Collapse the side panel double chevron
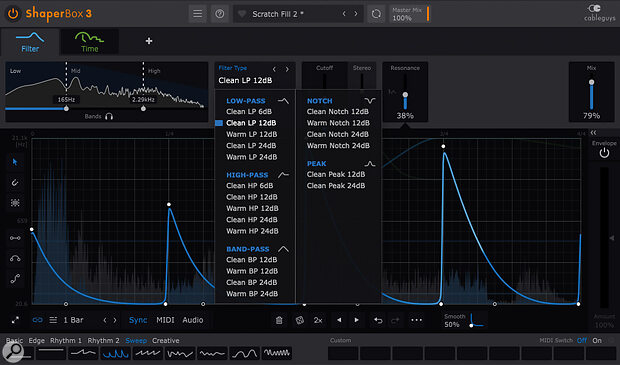Viewport: 620px width, 365px height. tap(593, 132)
